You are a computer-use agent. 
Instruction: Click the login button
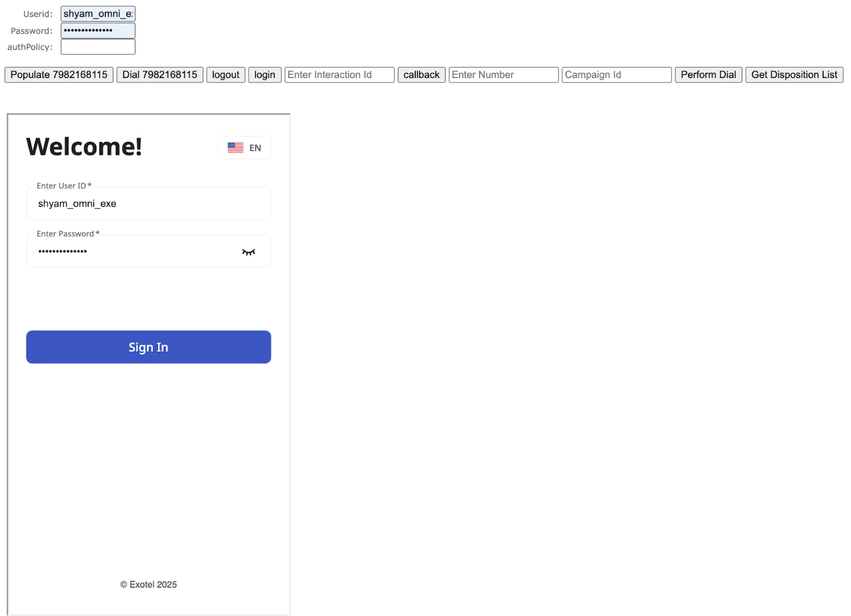point(264,75)
